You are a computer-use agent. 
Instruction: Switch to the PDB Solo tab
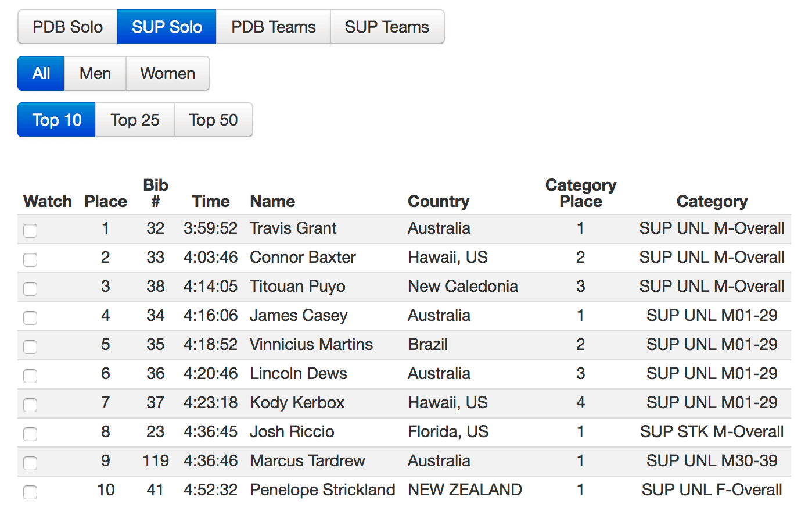[x=67, y=27]
